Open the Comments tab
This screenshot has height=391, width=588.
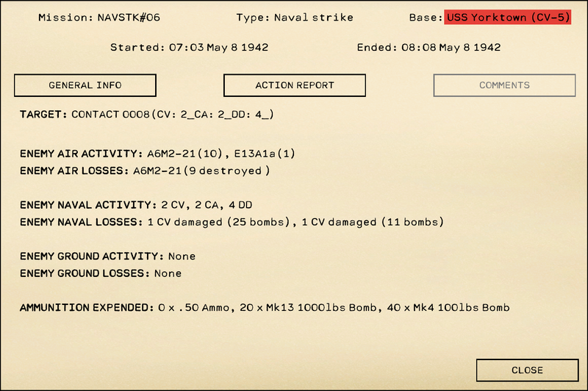[504, 85]
